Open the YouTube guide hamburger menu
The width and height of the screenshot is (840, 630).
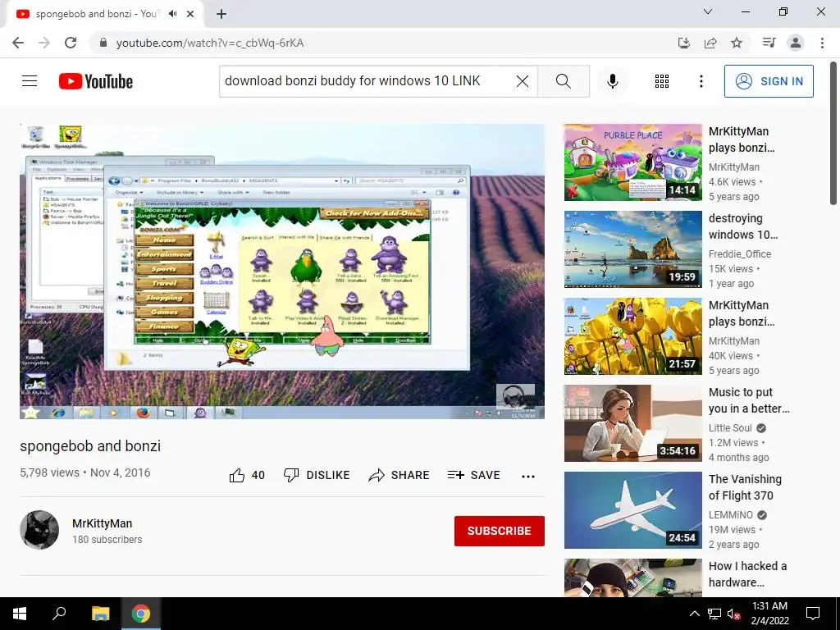[x=30, y=81]
